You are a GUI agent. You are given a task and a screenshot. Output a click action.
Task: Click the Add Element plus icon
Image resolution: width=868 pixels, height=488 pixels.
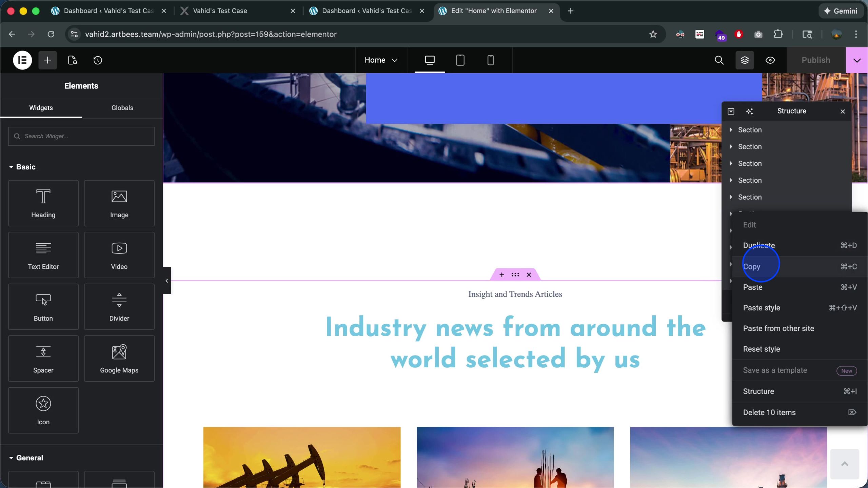pos(47,60)
